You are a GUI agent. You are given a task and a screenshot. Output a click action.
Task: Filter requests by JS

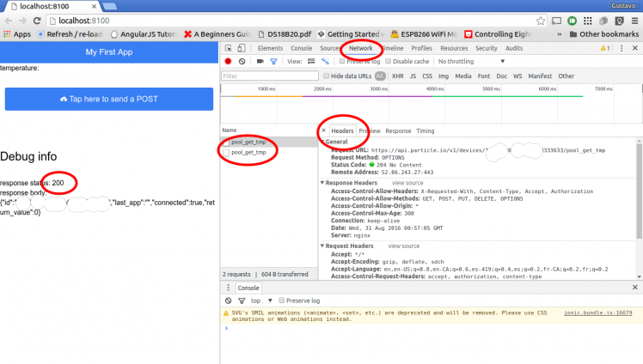point(413,76)
